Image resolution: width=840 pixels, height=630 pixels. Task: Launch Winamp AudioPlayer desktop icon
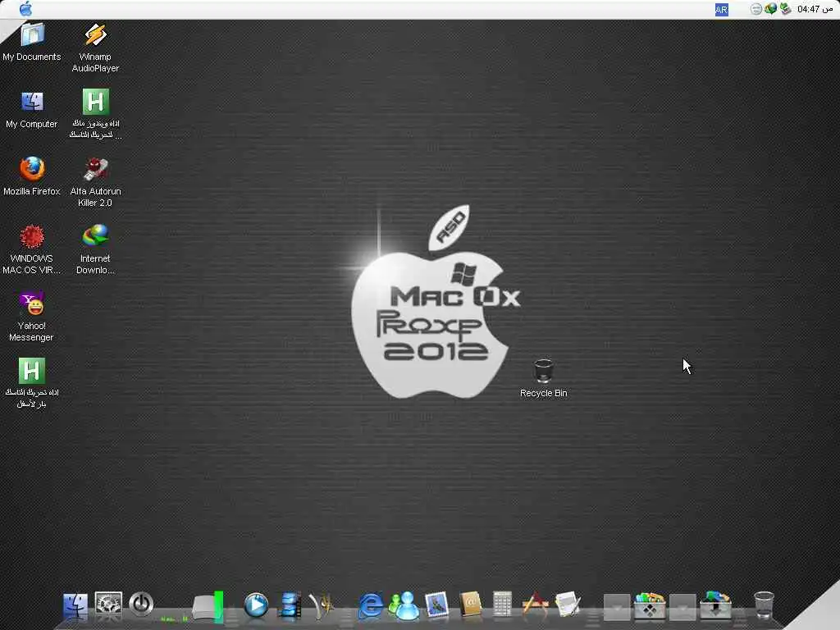(x=95, y=34)
